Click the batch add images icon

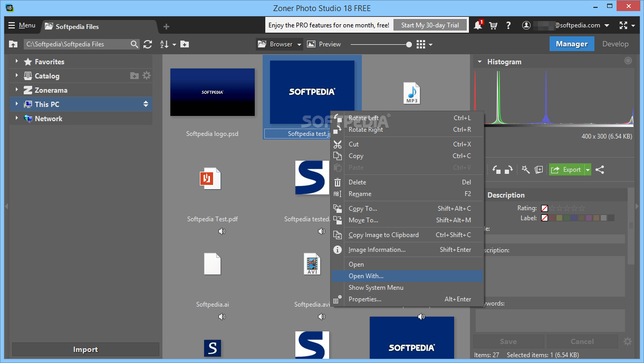point(539,170)
